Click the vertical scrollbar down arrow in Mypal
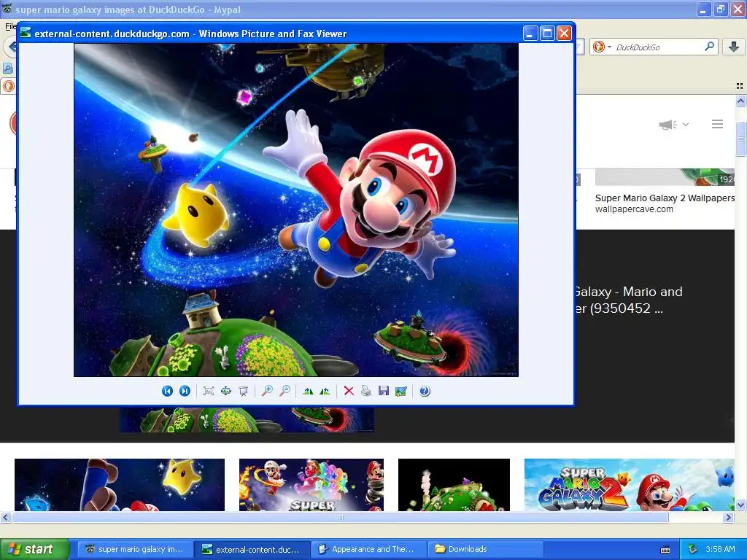 pyautogui.click(x=740, y=505)
